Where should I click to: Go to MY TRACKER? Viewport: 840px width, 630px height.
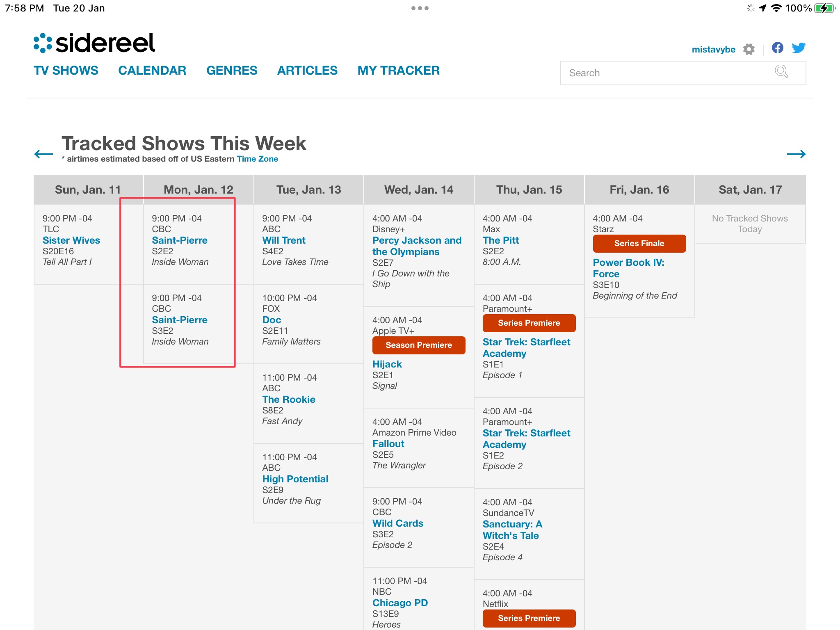(398, 71)
